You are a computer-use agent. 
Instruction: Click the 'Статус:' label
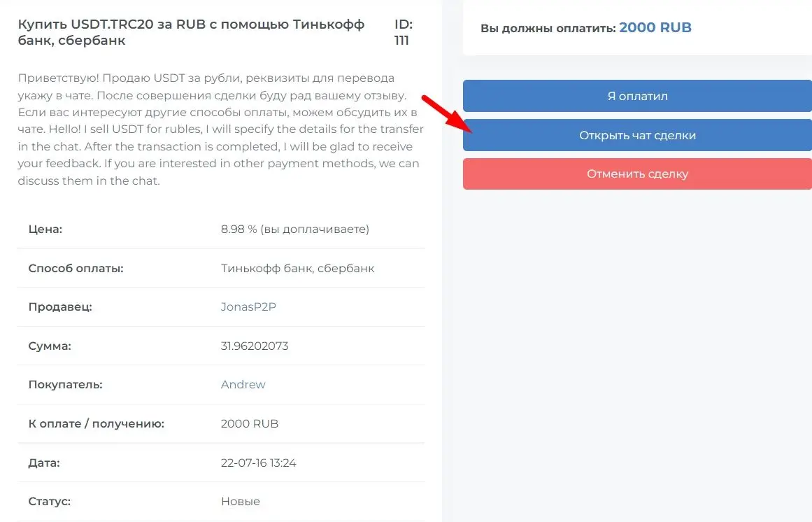click(x=49, y=501)
